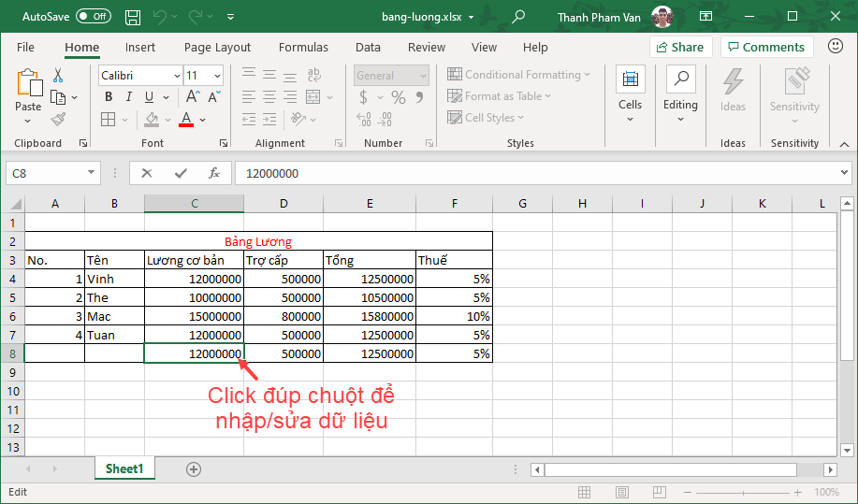Click the Increase Indent icon
858x504 pixels.
pos(269,119)
